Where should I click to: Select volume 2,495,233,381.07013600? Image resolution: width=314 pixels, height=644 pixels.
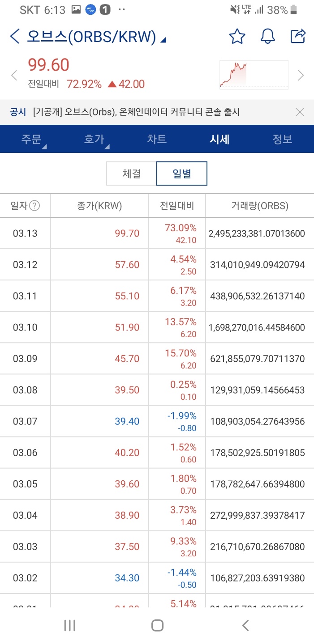257,233
